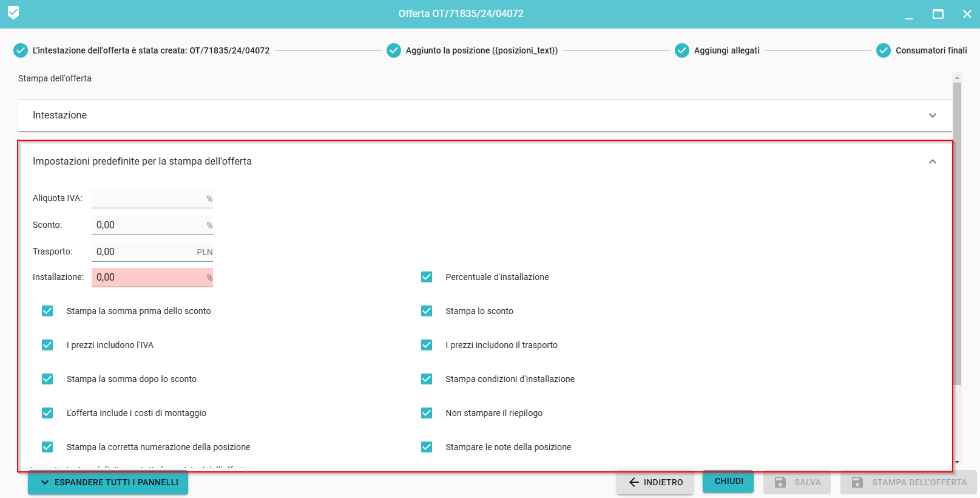Image resolution: width=980 pixels, height=498 pixels.
Task: Click the app shield logo icon
Action: click(13, 13)
